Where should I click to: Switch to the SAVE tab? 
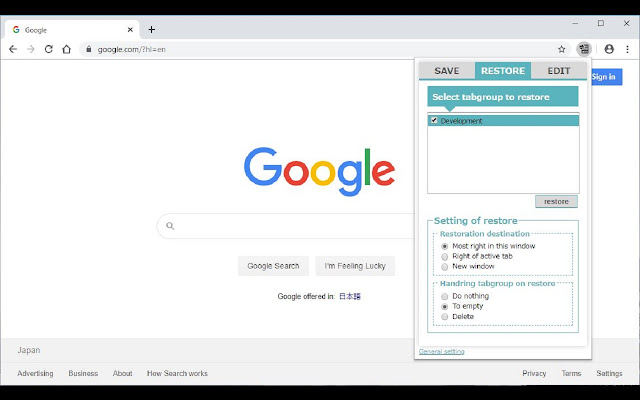[x=447, y=71]
